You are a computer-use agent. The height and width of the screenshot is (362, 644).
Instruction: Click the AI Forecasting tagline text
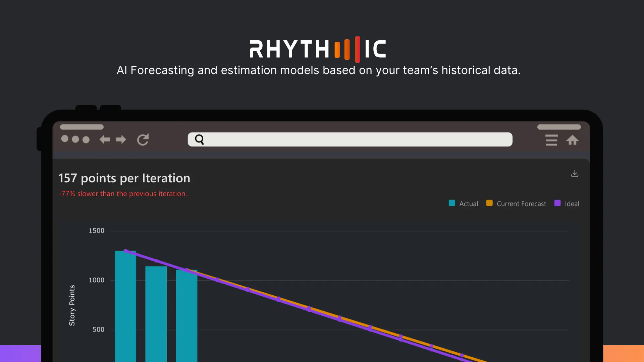319,70
